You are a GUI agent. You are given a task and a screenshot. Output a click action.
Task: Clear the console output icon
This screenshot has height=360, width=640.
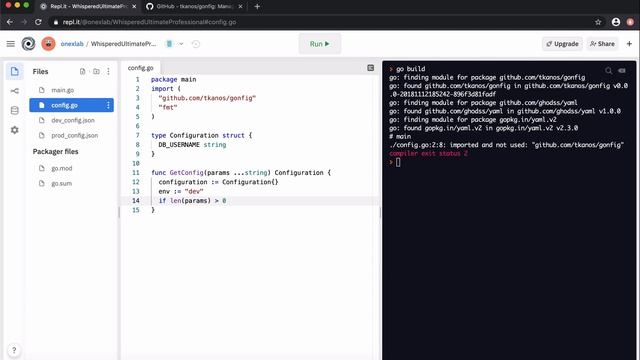click(x=622, y=70)
